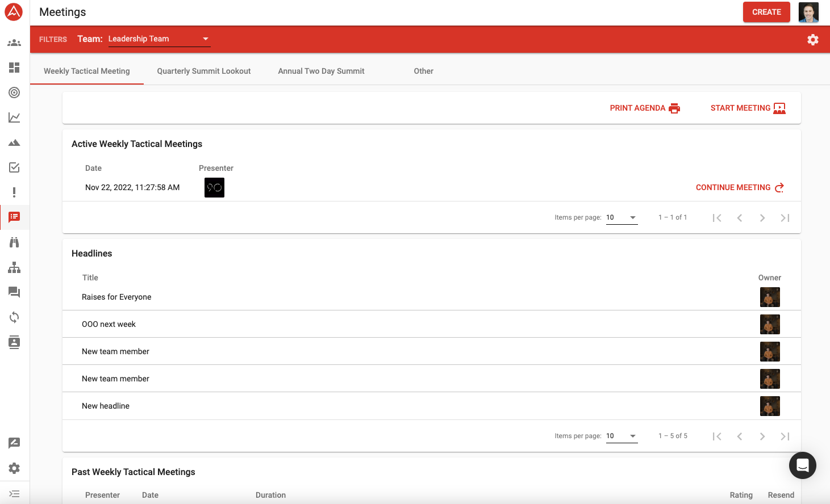The image size is (830, 504).
Task: Open the Team filter dropdown
Action: coord(159,39)
